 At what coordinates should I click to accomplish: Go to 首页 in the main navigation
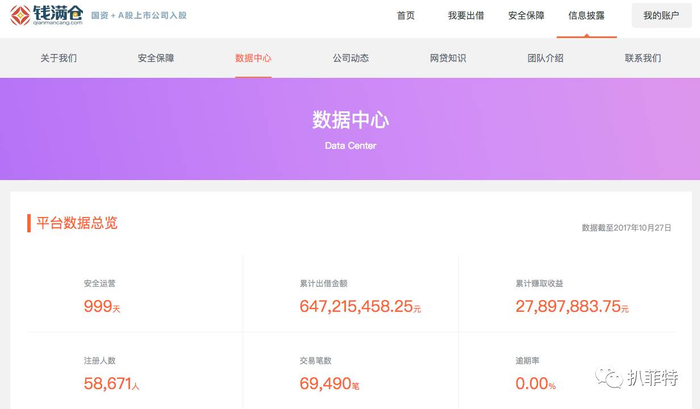pos(405,16)
